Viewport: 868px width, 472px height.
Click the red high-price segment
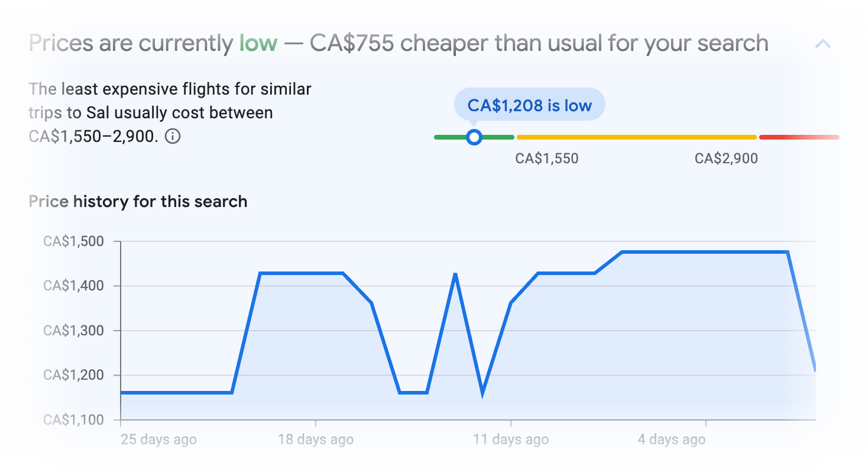(x=798, y=137)
